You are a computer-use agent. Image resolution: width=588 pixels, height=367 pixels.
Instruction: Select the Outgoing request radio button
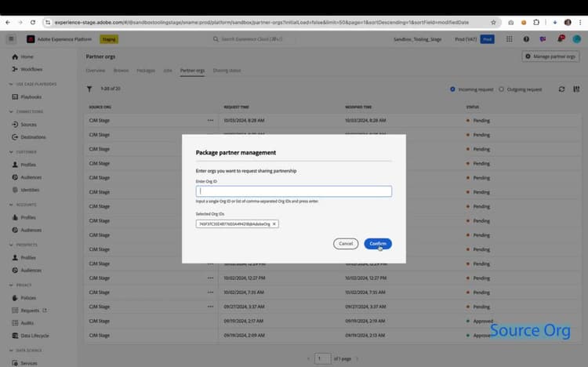pos(502,89)
